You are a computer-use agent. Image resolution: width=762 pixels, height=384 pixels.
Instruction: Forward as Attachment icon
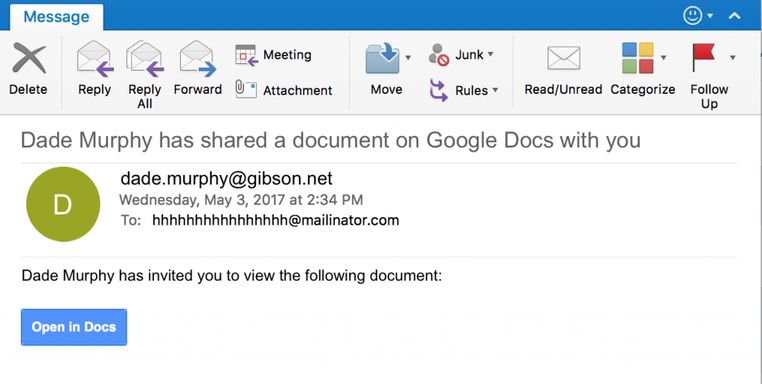point(246,89)
